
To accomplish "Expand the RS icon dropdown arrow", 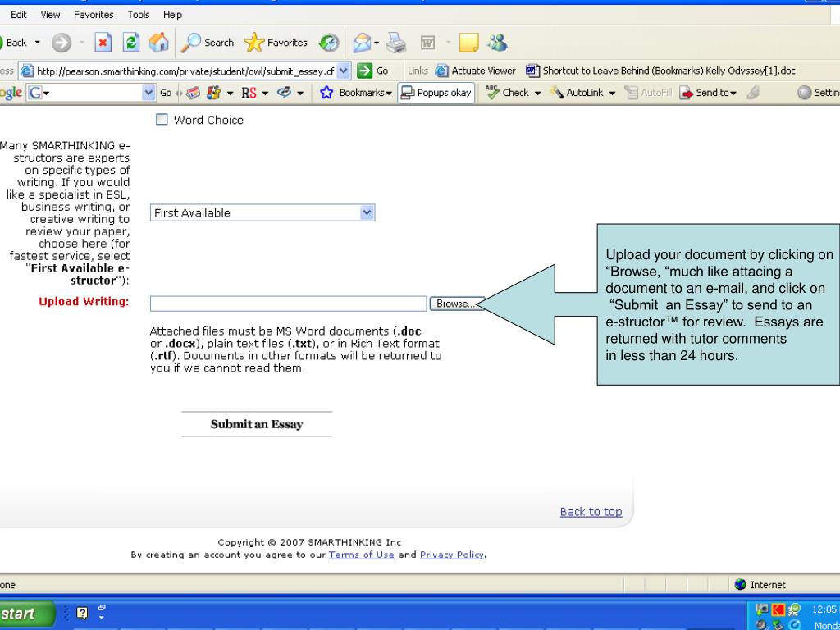I will (x=265, y=94).
